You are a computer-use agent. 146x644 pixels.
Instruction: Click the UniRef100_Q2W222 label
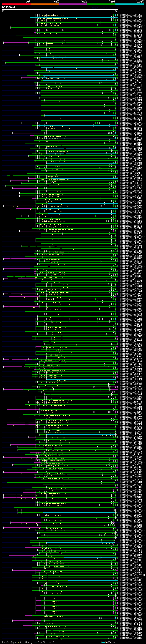[x=131, y=249]
